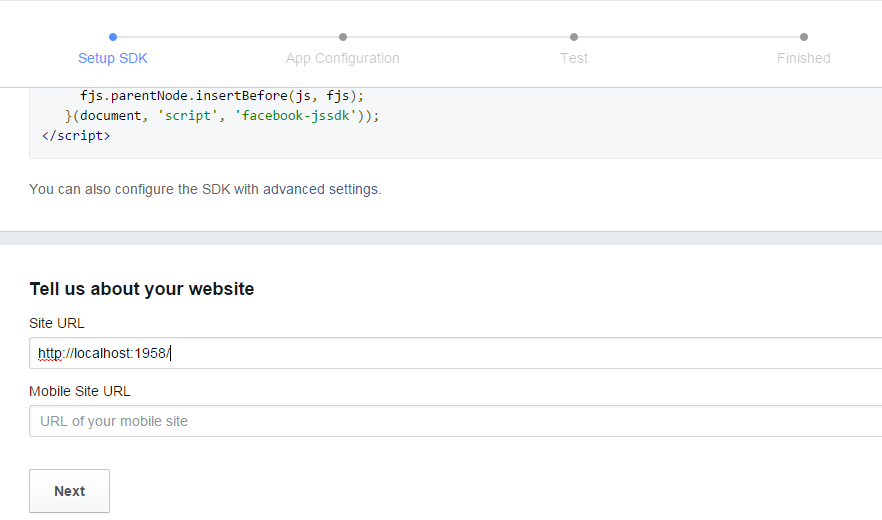The height and width of the screenshot is (520, 882).
Task: Click the Finished step dot
Action: (x=804, y=37)
